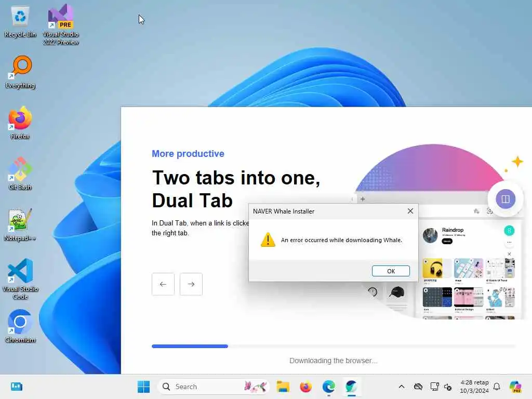The width and height of the screenshot is (532, 399).
Task: Click the plus new-tab icon in illustration
Action: pyautogui.click(x=363, y=199)
